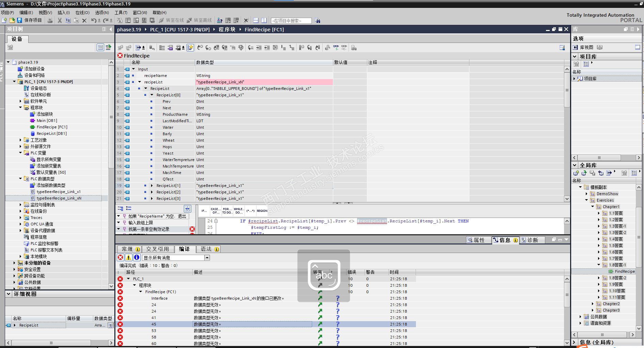Screen dimensions: 644x348
Task: Open the 编辑(E) menu
Action: coord(26,13)
